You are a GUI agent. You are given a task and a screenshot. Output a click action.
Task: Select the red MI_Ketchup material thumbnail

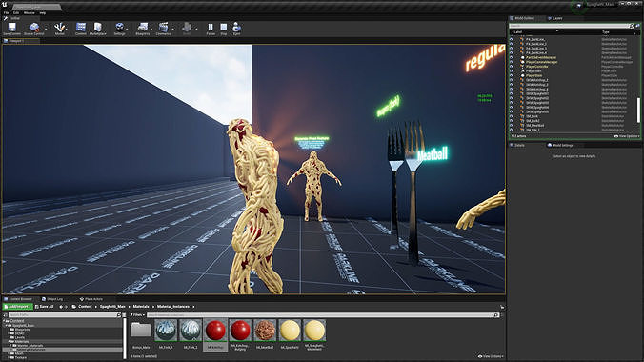(215, 331)
